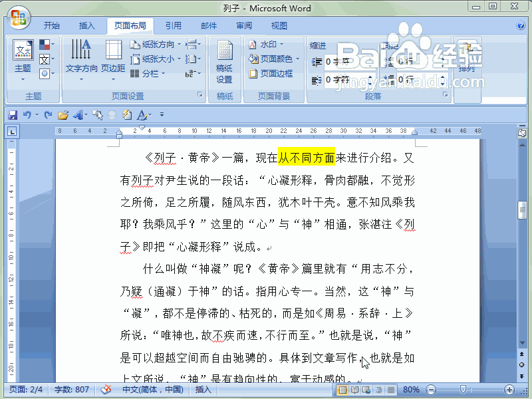Open the Office button menu
Viewport: 532px width, 399px height.
(19, 17)
